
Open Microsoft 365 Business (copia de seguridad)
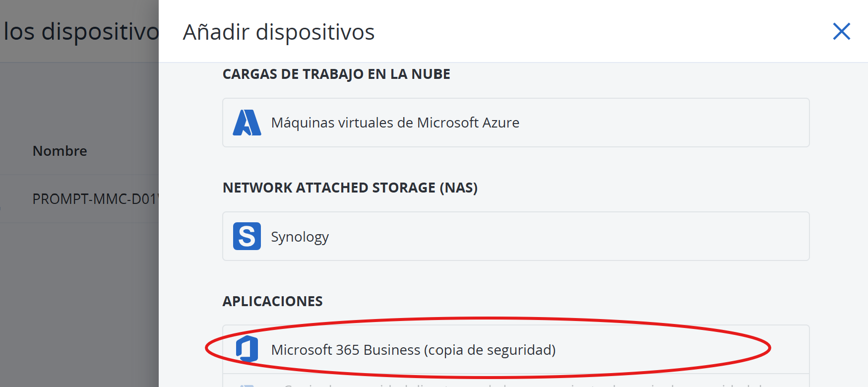click(x=413, y=350)
